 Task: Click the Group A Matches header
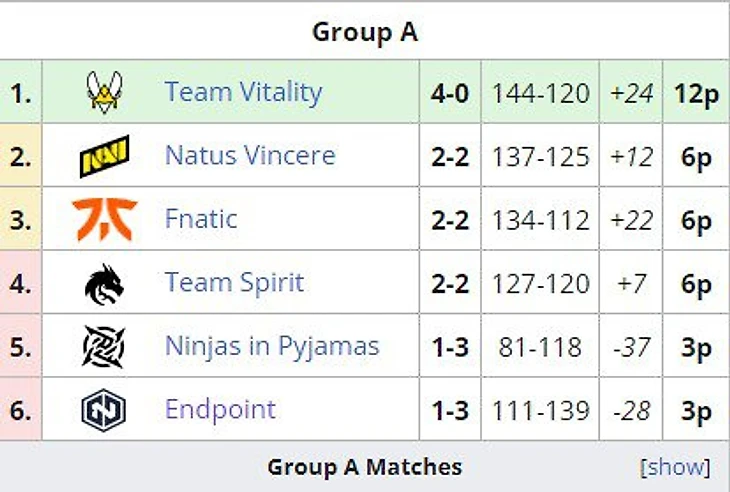point(364,467)
